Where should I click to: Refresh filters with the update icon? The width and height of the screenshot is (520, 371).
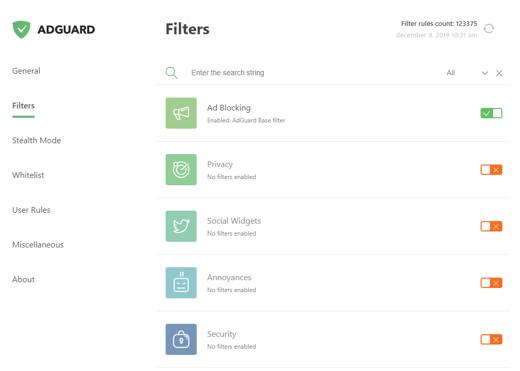coord(489,29)
